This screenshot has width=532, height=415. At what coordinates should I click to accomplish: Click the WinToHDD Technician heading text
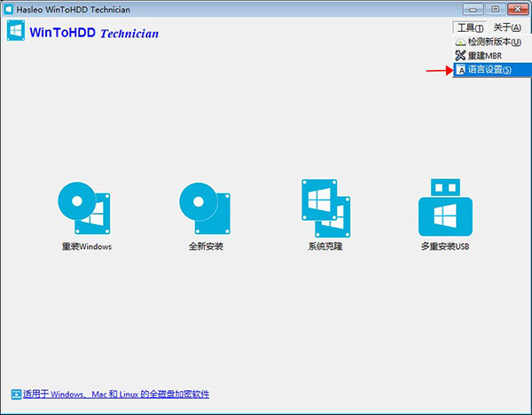click(x=94, y=33)
